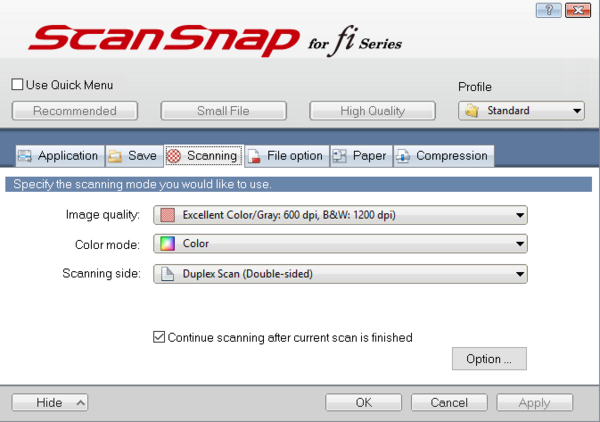Viewport: 600px width, 422px height.
Task: Click the 'Profile' label text
Action: click(x=475, y=87)
